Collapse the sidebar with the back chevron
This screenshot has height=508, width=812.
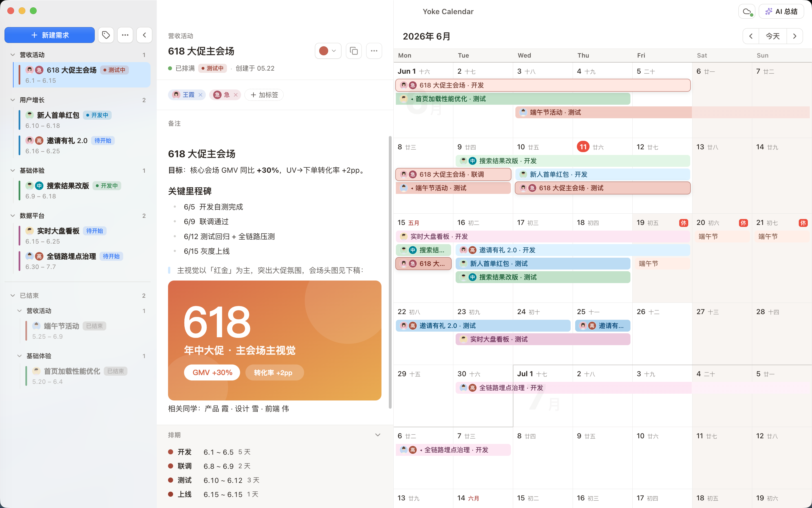click(145, 35)
